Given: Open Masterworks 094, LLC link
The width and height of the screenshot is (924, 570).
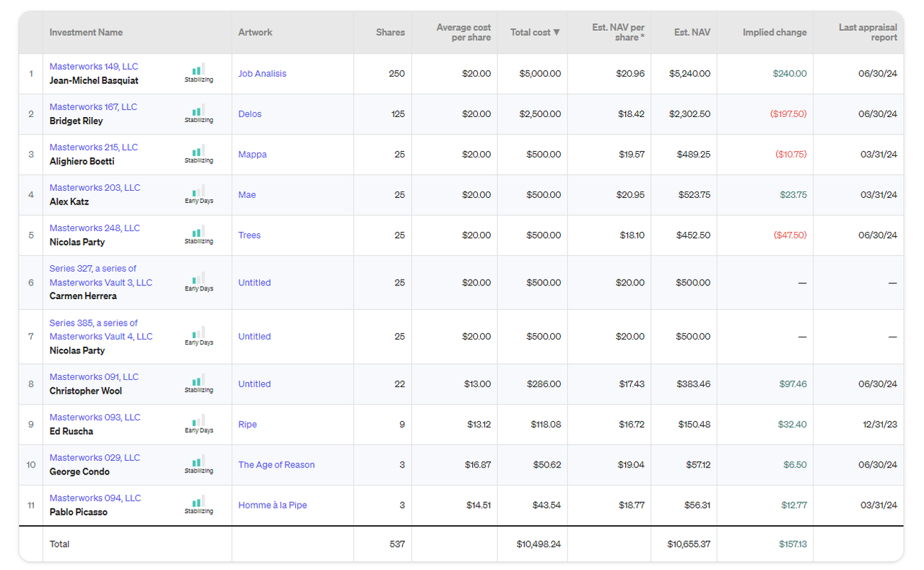Looking at the screenshot, I should click(x=95, y=498).
